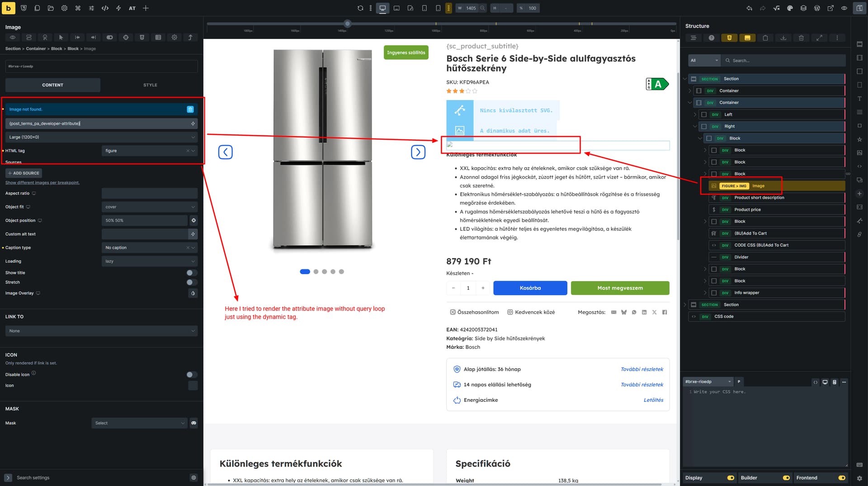Toggle the Frontend switch

841,478
